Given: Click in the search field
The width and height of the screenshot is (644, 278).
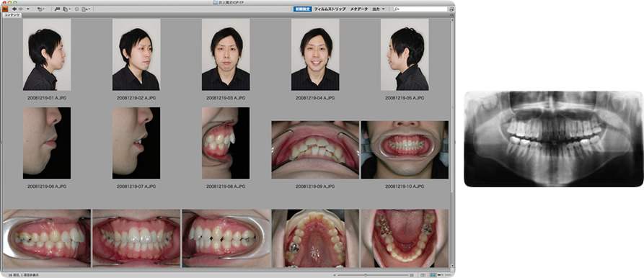Looking at the screenshot, I should click(420, 9).
